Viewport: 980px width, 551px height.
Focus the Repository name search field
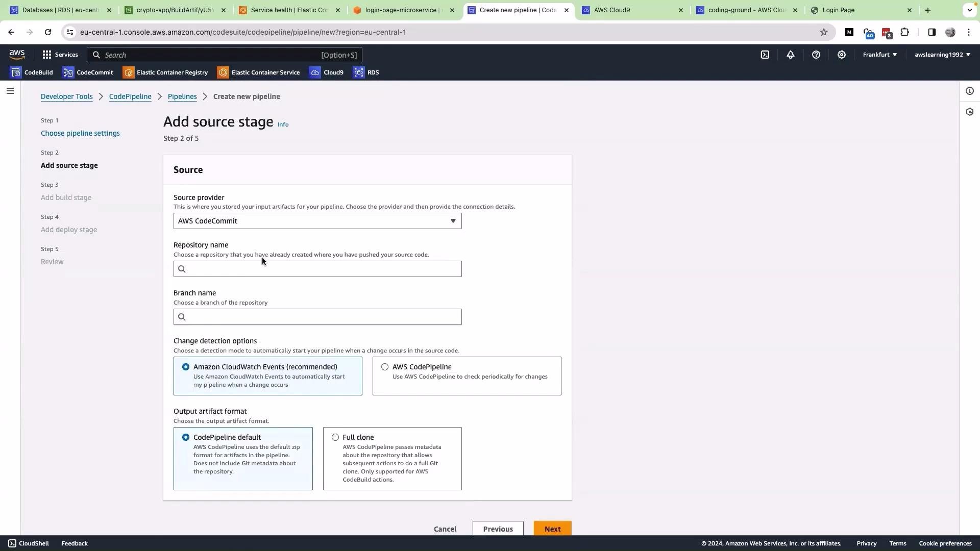pyautogui.click(x=317, y=269)
